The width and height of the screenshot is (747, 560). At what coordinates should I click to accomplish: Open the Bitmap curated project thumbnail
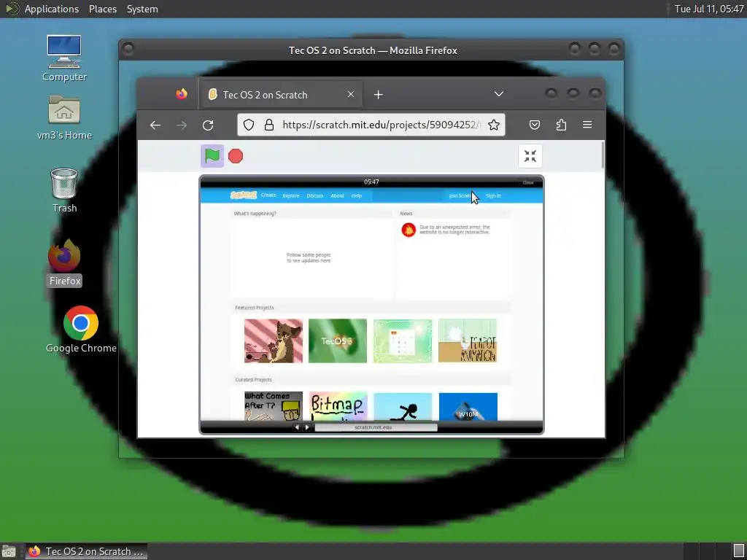point(338,407)
